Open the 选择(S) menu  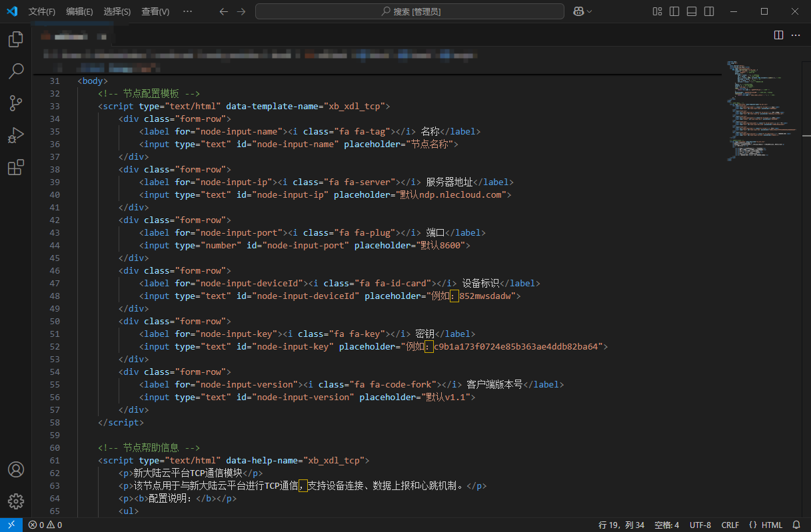pyautogui.click(x=117, y=11)
